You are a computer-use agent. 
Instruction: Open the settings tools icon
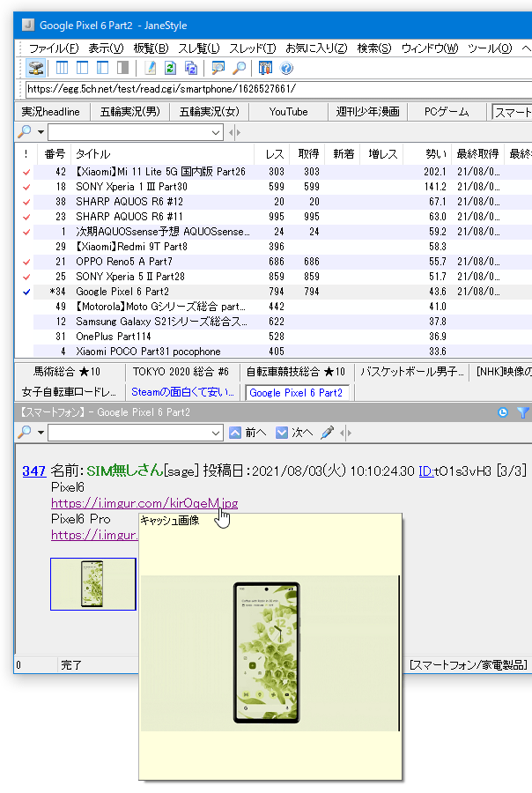click(x=265, y=68)
